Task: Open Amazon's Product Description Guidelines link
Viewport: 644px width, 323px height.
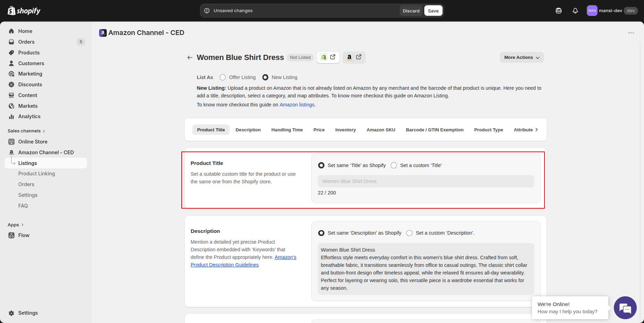Action: pyautogui.click(x=243, y=261)
